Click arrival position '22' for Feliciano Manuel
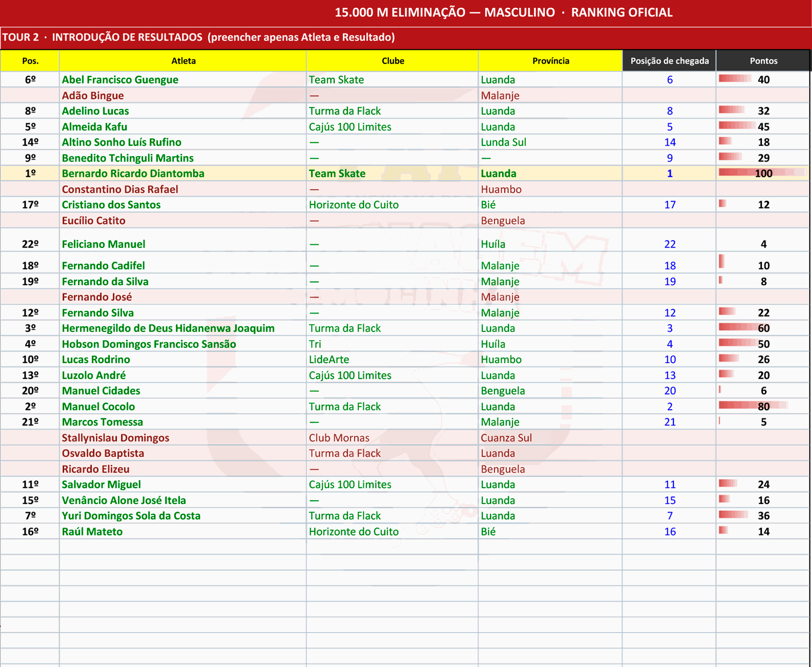 (x=669, y=240)
